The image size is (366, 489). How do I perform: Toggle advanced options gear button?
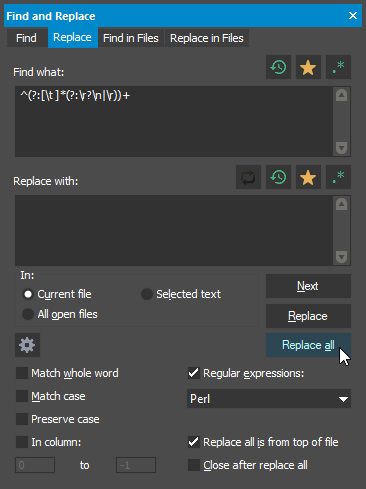pyautogui.click(x=27, y=345)
